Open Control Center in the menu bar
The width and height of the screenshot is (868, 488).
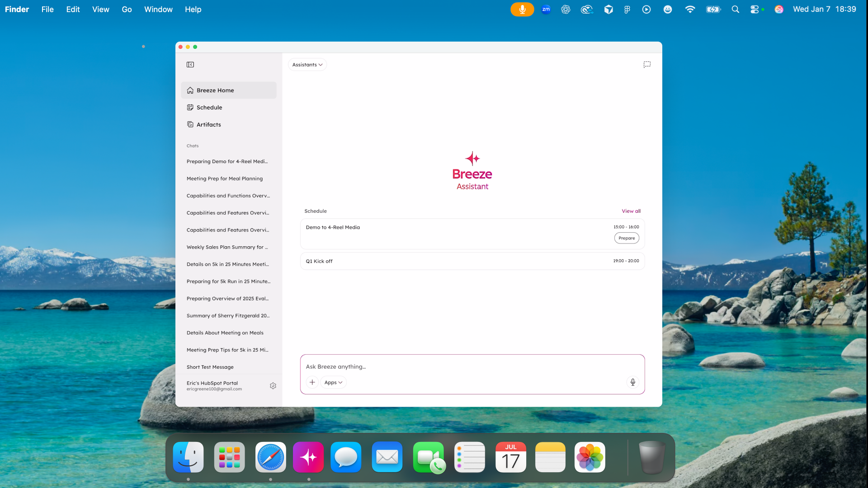coord(755,9)
